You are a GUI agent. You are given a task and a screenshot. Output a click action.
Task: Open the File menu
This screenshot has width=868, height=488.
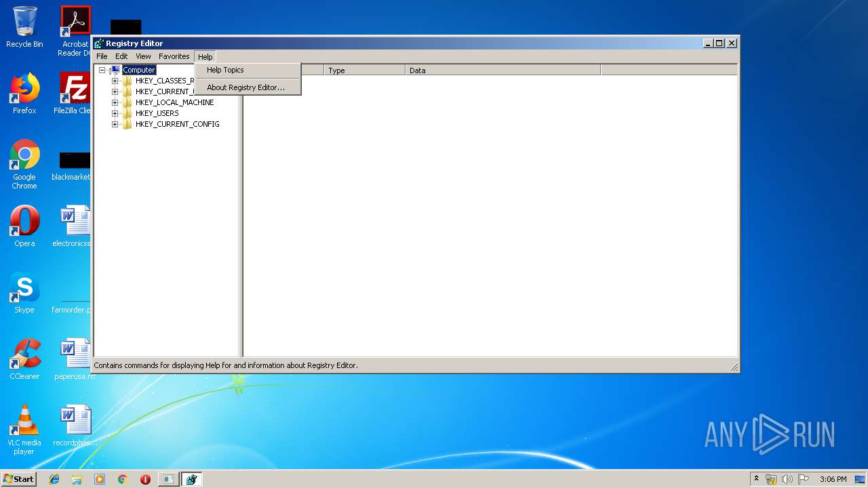(102, 56)
